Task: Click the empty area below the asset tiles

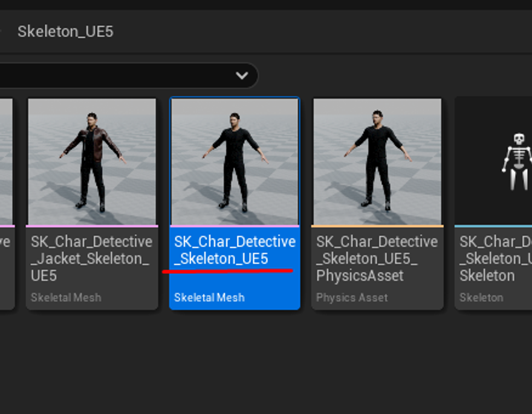Action: coord(266,363)
